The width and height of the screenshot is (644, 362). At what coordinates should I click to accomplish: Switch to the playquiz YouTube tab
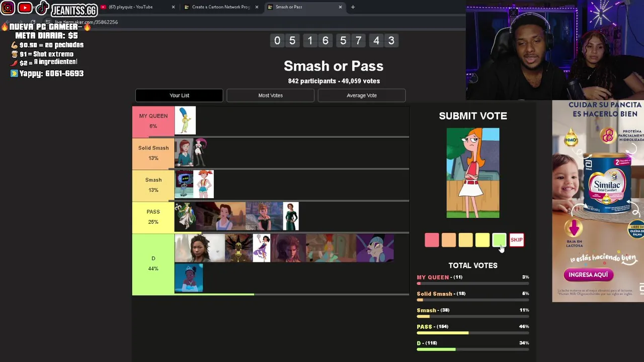click(131, 7)
